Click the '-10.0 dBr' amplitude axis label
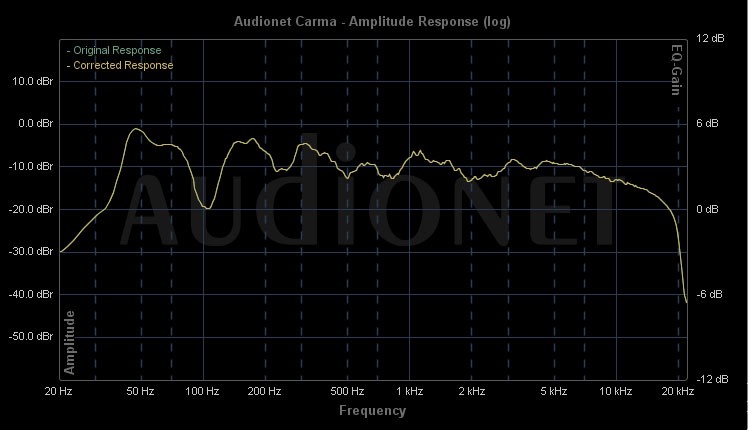Screen dimensions: 748x430 point(31,167)
